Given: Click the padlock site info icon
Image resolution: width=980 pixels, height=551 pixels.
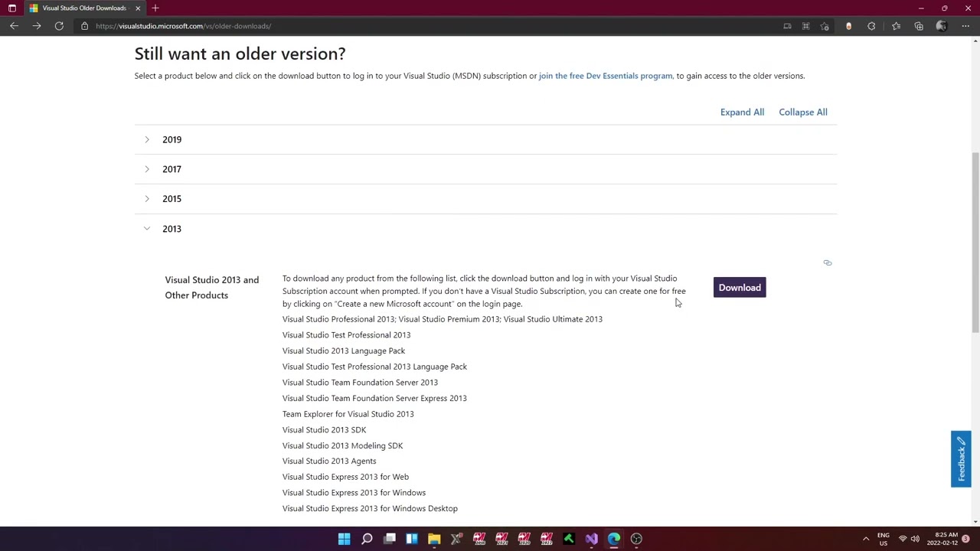Looking at the screenshot, I should coord(85,26).
